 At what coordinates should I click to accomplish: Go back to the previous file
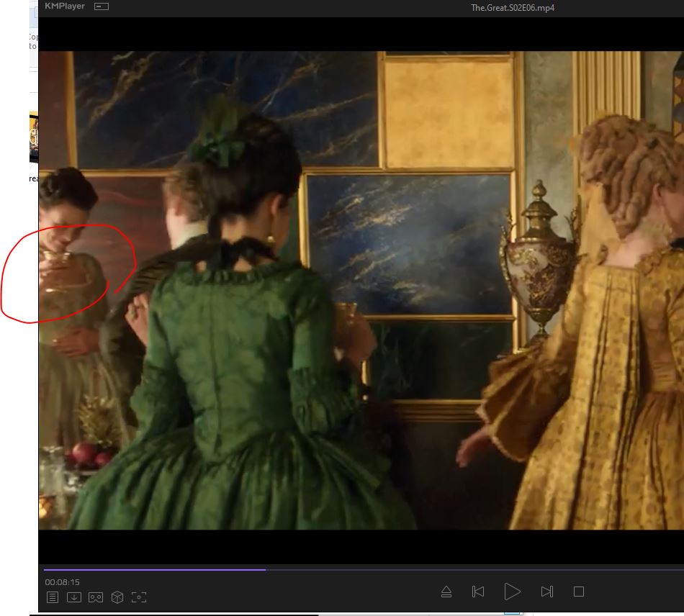coord(477,592)
